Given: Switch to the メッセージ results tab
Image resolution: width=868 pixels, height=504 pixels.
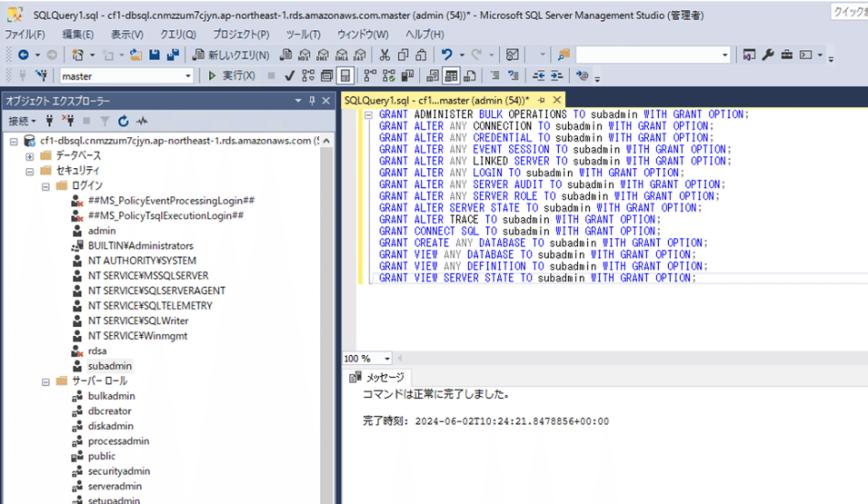Looking at the screenshot, I should [377, 377].
